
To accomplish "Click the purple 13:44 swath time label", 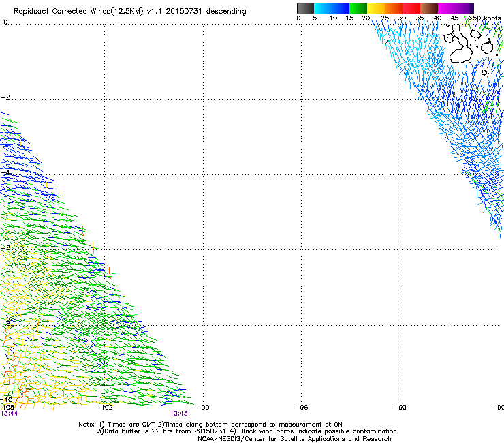I will coord(10,414).
